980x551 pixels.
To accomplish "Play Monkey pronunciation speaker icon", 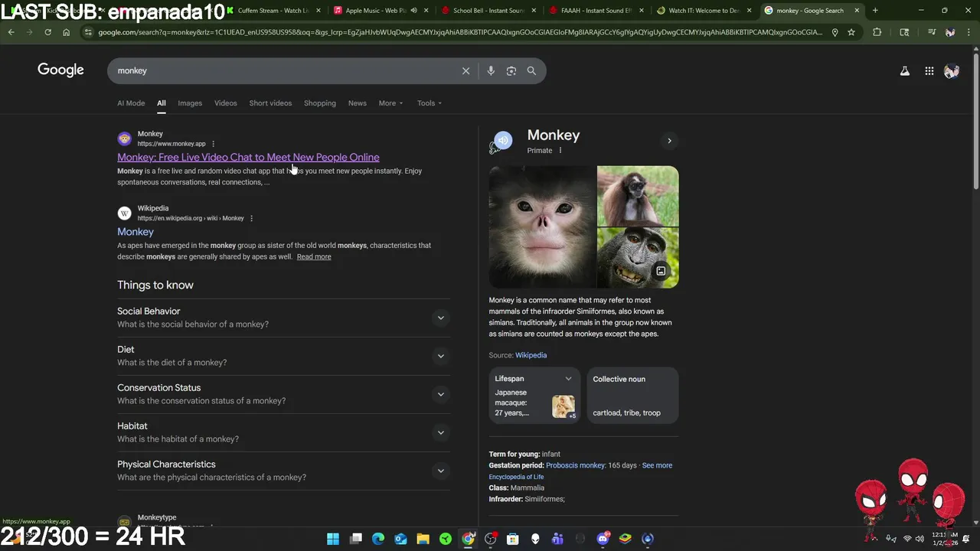I will pos(502,140).
